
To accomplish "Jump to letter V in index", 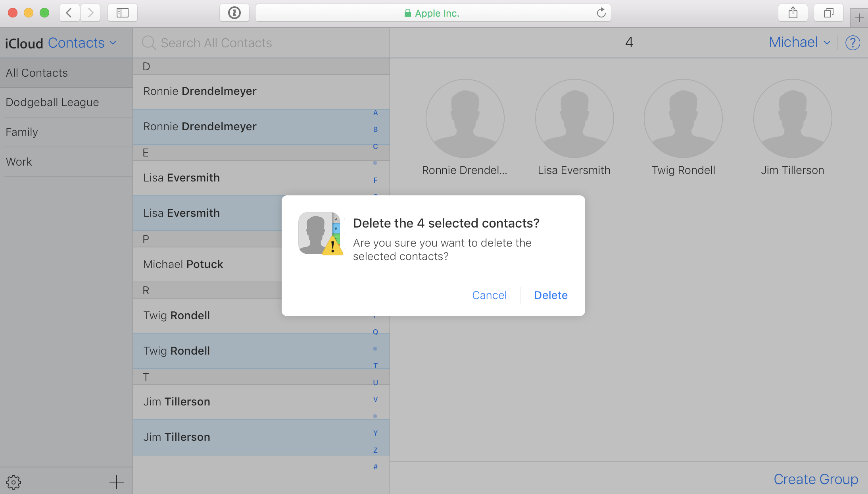I will 375,399.
